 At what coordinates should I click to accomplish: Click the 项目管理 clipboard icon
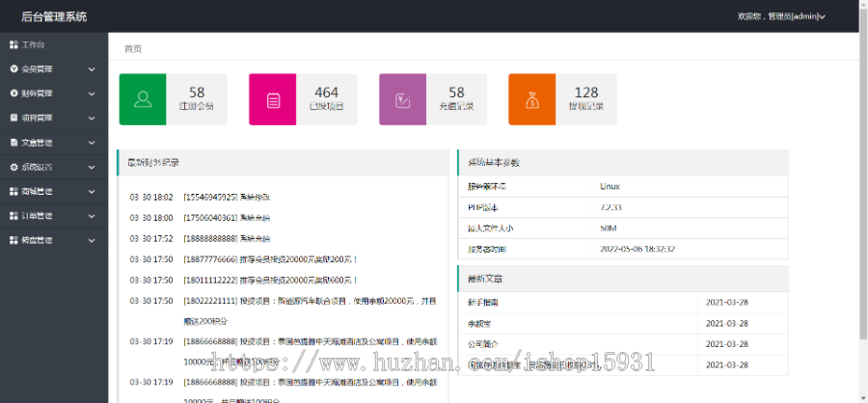pos(14,118)
